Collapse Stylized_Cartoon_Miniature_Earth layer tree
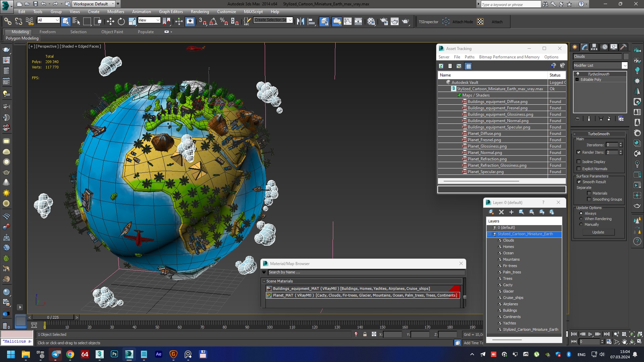 click(x=489, y=234)
